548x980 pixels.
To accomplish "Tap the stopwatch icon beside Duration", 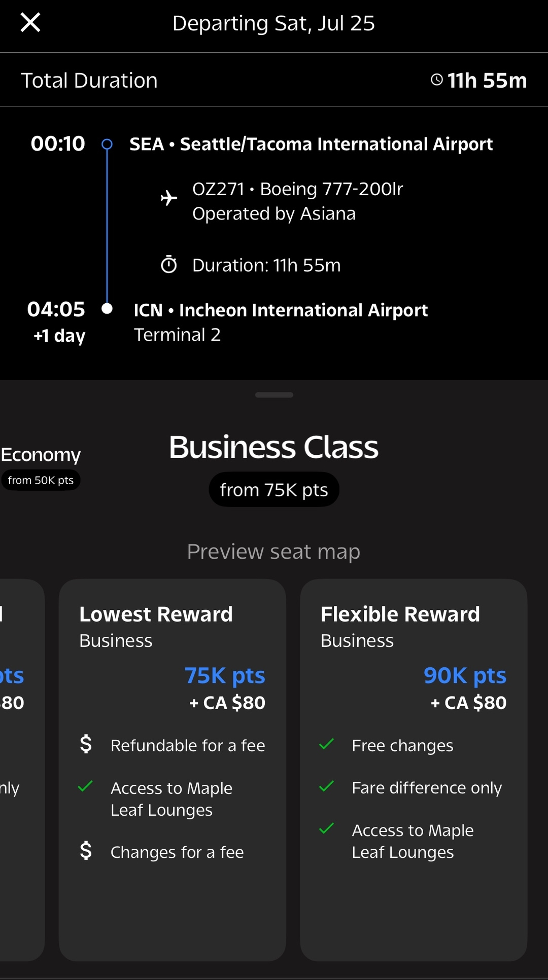I will 169,265.
